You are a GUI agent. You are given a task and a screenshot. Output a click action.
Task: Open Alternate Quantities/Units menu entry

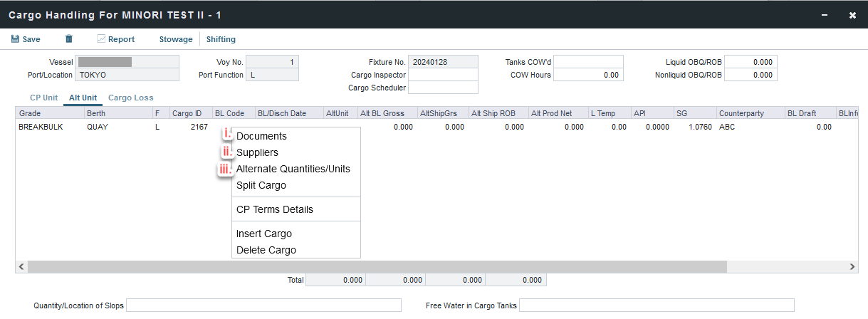[293, 169]
